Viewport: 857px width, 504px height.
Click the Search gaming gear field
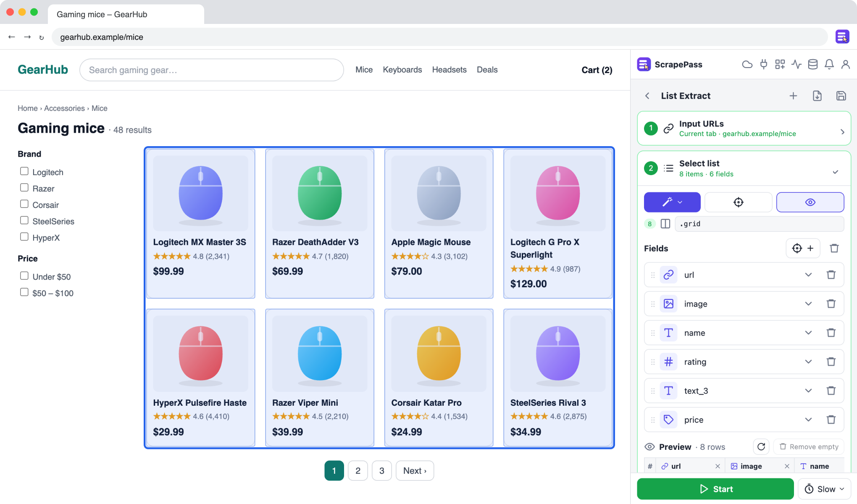211,70
